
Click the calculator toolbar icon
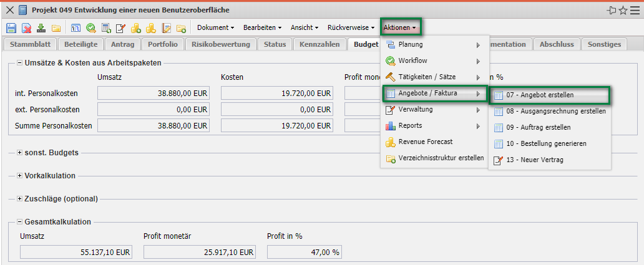tap(106, 28)
